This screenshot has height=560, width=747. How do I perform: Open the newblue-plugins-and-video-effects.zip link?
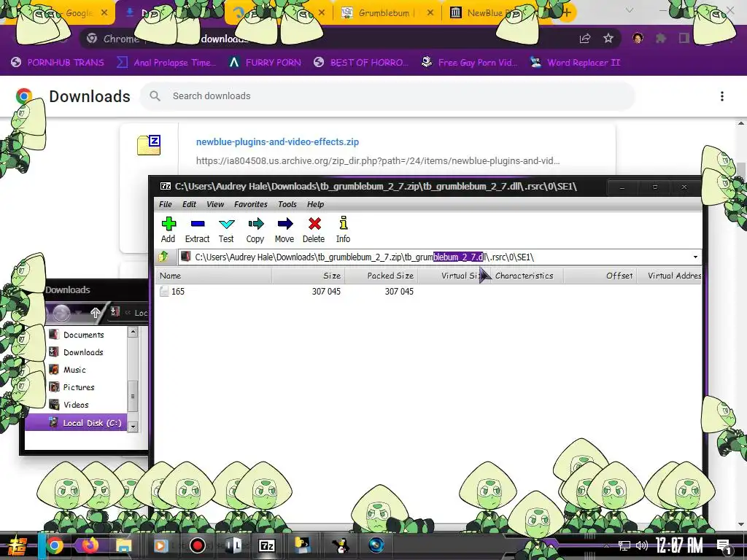pos(277,142)
